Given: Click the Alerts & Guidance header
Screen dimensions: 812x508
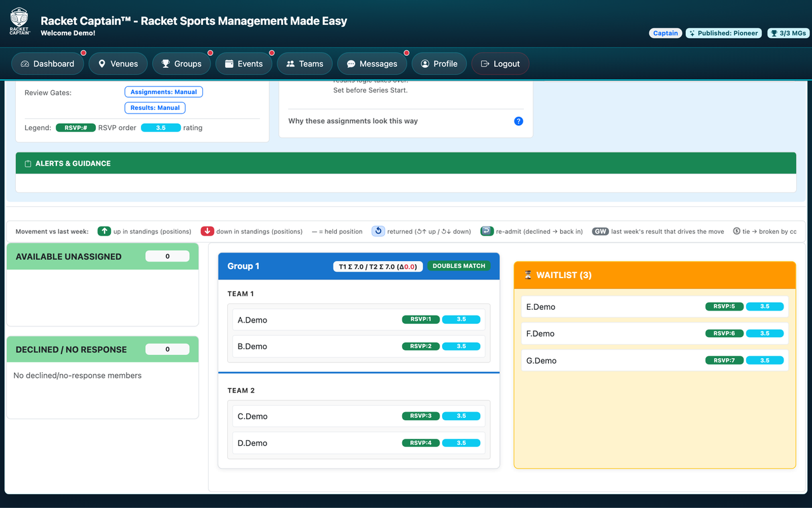Looking at the screenshot, I should pos(406,163).
